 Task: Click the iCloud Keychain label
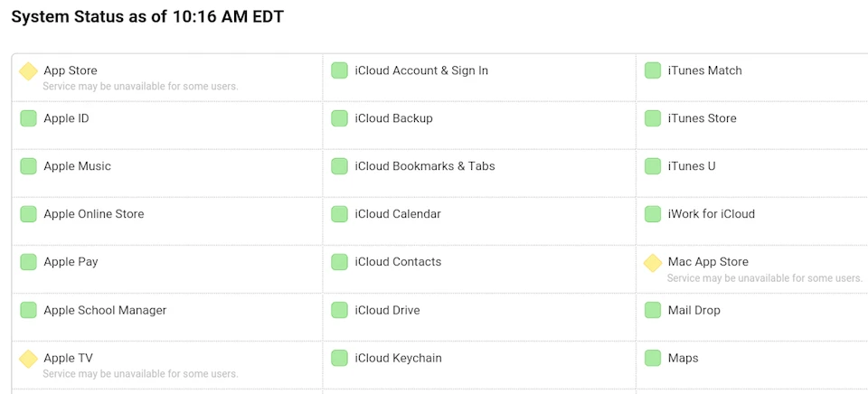(x=398, y=358)
